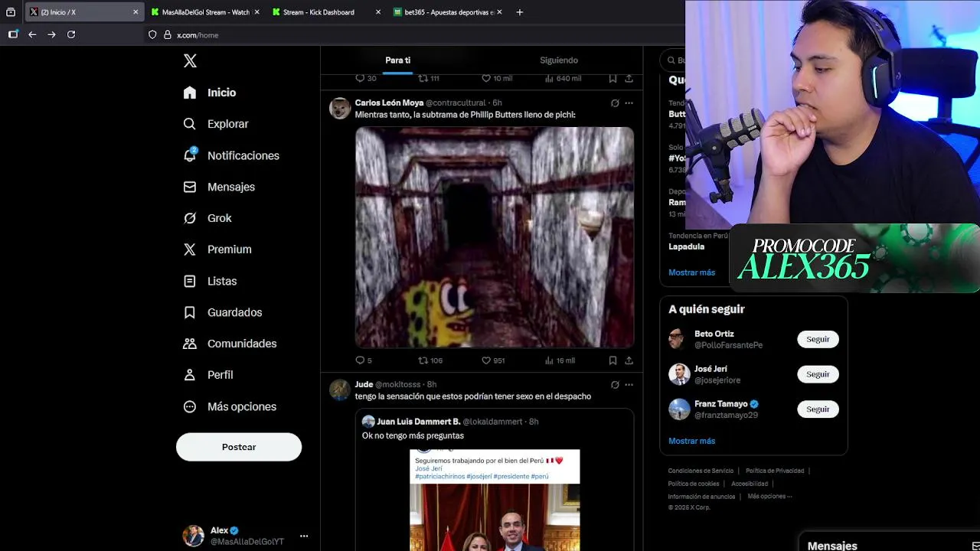Click the Postear button
980x551 pixels.
coord(239,447)
